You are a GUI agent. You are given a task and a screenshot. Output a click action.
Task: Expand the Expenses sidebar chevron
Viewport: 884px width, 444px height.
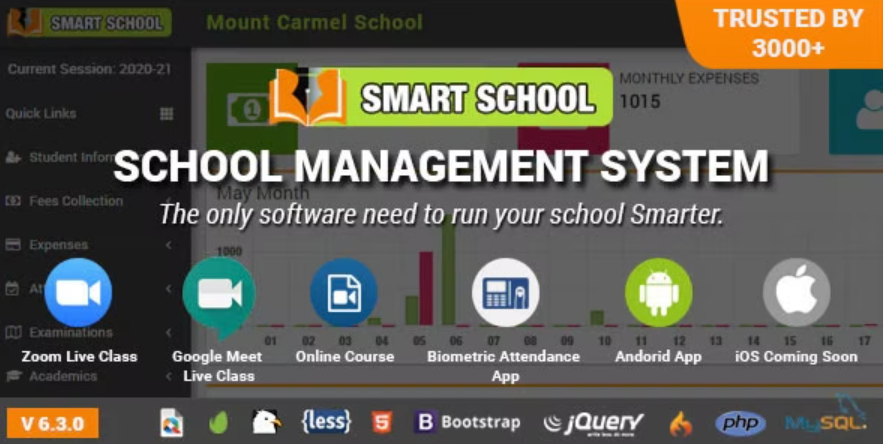168,245
